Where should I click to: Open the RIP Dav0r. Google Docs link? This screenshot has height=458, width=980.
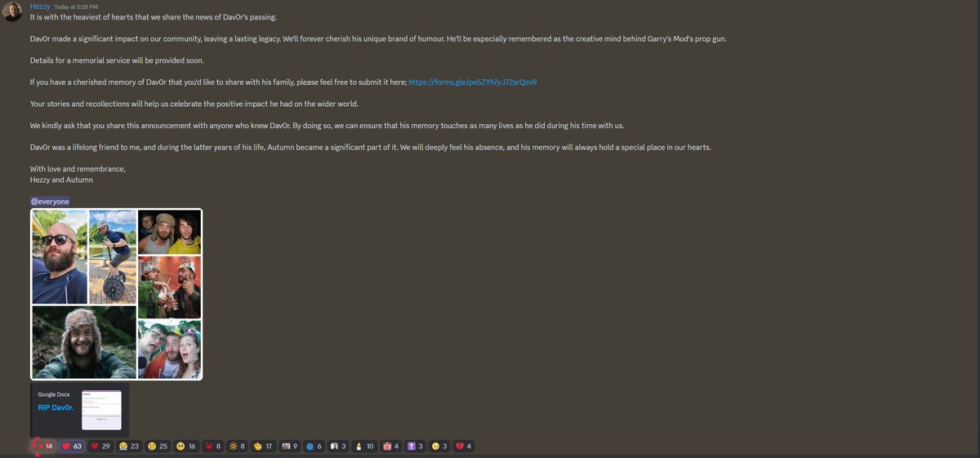[x=56, y=407]
